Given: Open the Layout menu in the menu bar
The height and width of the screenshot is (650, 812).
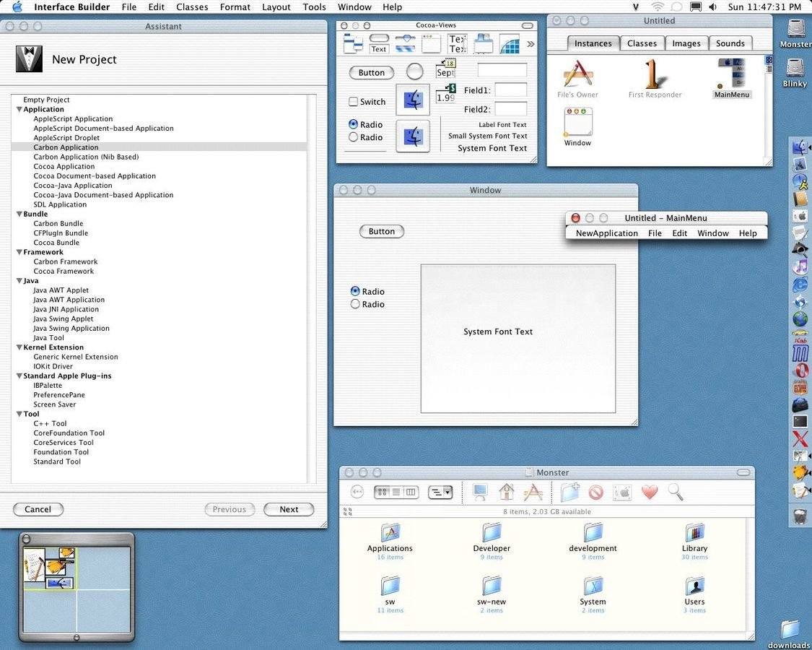Looking at the screenshot, I should click(x=276, y=6).
